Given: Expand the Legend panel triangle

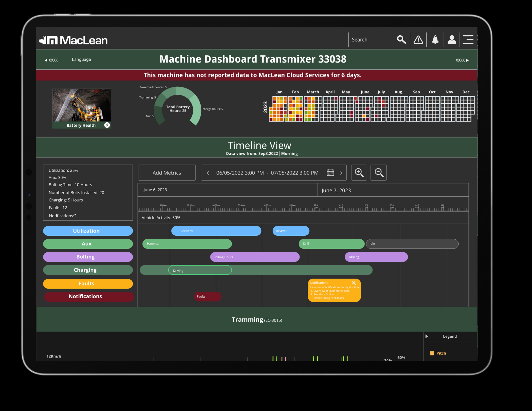Looking at the screenshot, I should 427,336.
